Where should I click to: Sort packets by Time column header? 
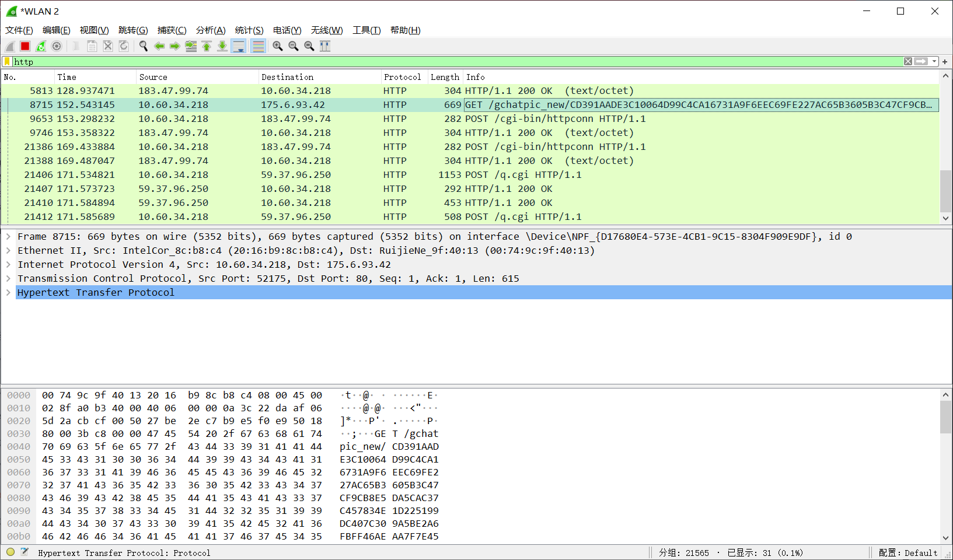(x=95, y=77)
